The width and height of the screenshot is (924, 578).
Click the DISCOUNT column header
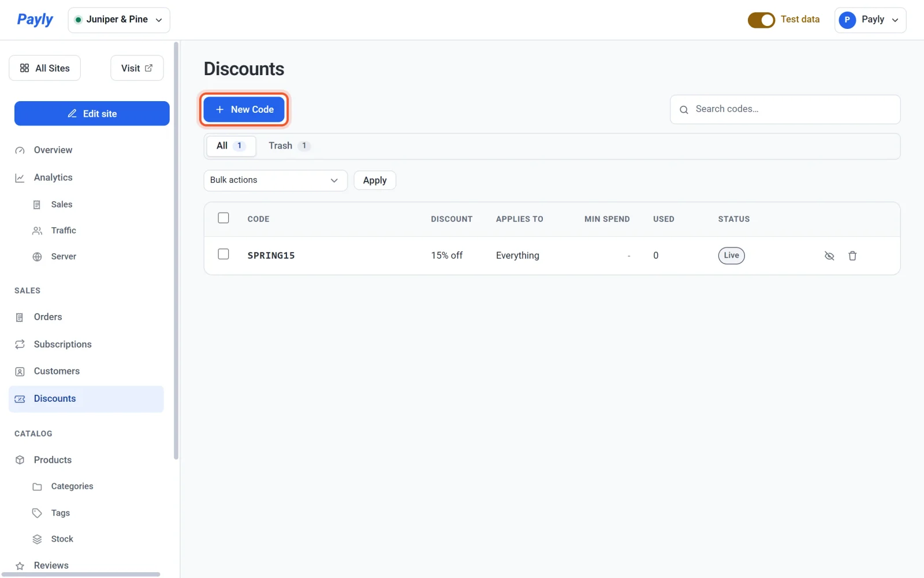[x=452, y=219]
